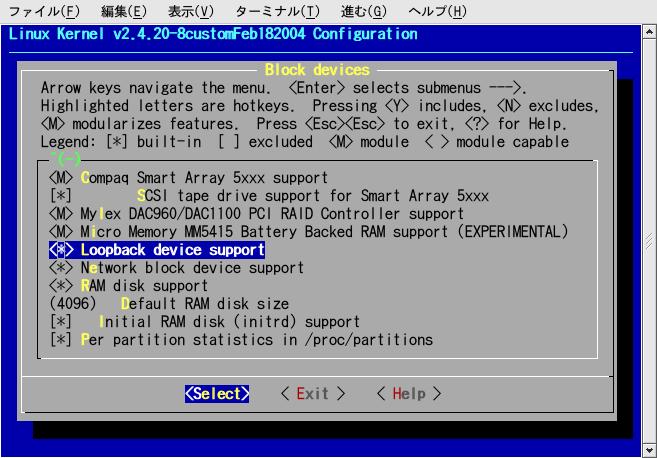Select 'SCSI tape drive support for Smart Array 5xxx'

click(313, 196)
